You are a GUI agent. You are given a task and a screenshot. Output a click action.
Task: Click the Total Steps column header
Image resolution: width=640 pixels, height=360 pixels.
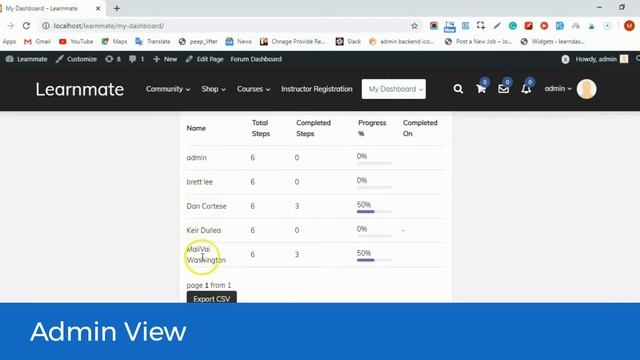pos(260,128)
